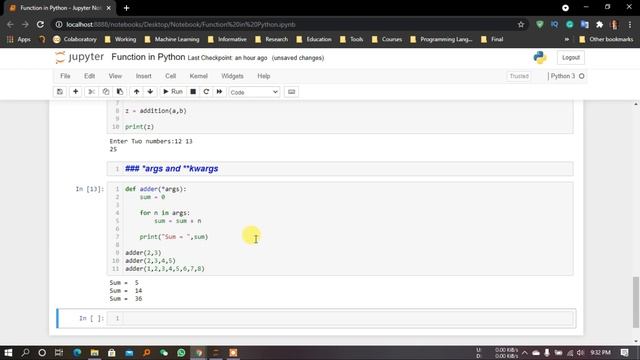Restart the kernel icon
The width and height of the screenshot is (640, 360).
[x=206, y=92]
